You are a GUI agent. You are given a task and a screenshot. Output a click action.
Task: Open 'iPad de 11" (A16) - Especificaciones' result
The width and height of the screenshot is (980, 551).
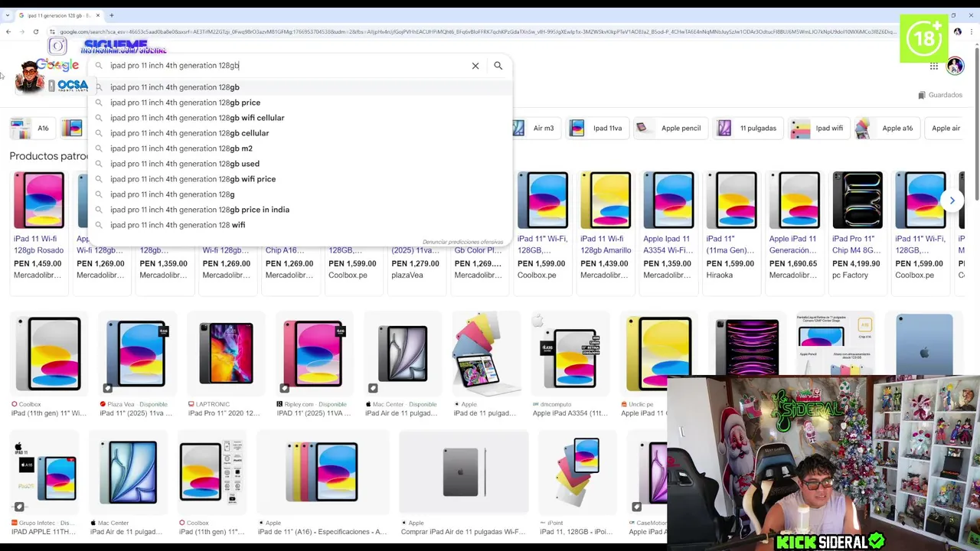(x=322, y=484)
